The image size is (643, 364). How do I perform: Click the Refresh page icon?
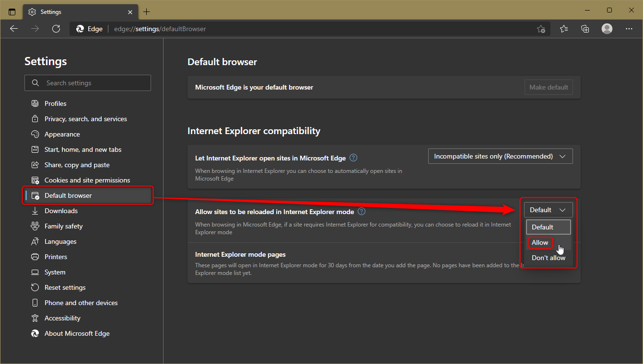[56, 29]
